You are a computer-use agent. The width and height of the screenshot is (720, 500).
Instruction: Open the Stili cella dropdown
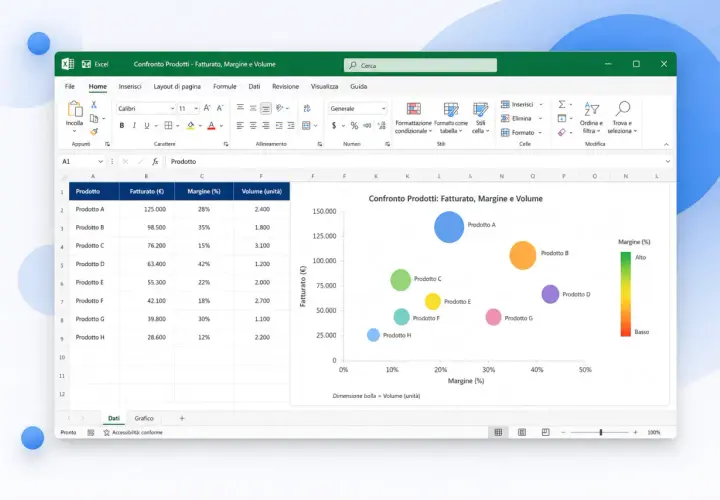(480, 118)
